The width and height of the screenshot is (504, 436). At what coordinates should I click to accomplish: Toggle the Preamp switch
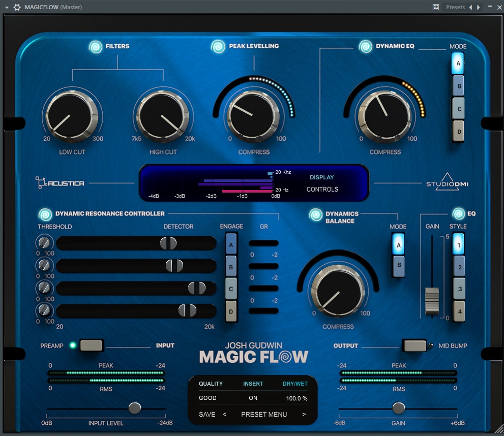pyautogui.click(x=91, y=346)
